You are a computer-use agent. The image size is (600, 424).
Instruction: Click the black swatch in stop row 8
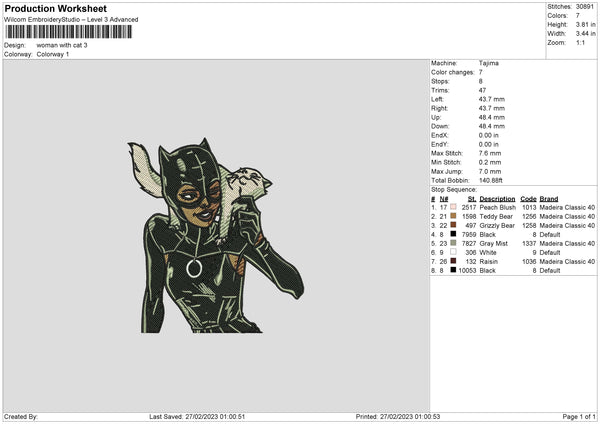pyautogui.click(x=453, y=270)
